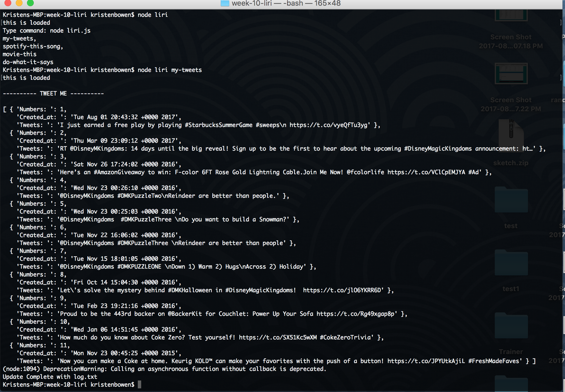The width and height of the screenshot is (565, 392).
Task: Click the first command 'node liri' prompt line
Action: (x=85, y=15)
